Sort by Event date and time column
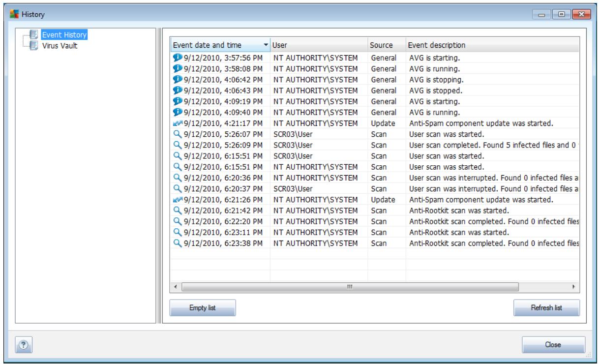The image size is (599, 364). pyautogui.click(x=220, y=45)
